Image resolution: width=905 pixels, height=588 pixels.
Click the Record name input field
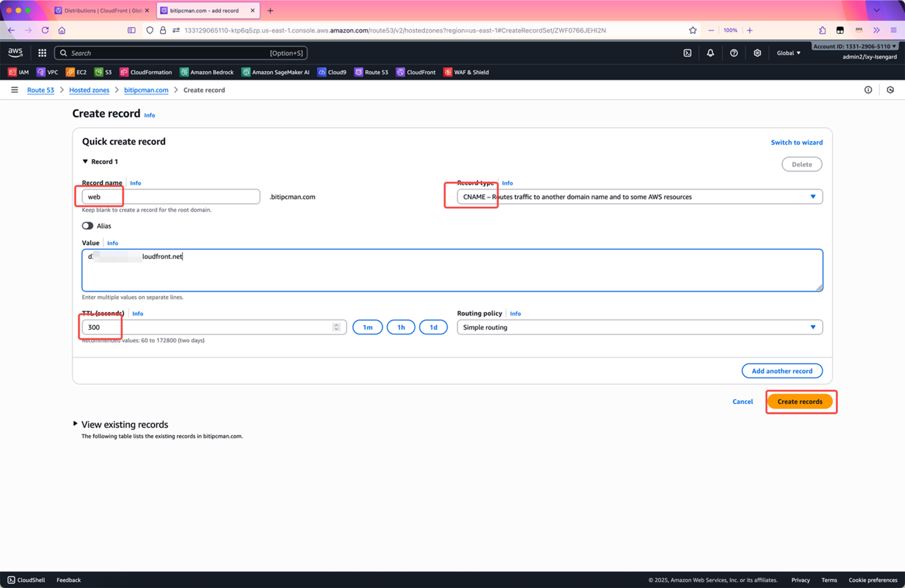(x=171, y=197)
